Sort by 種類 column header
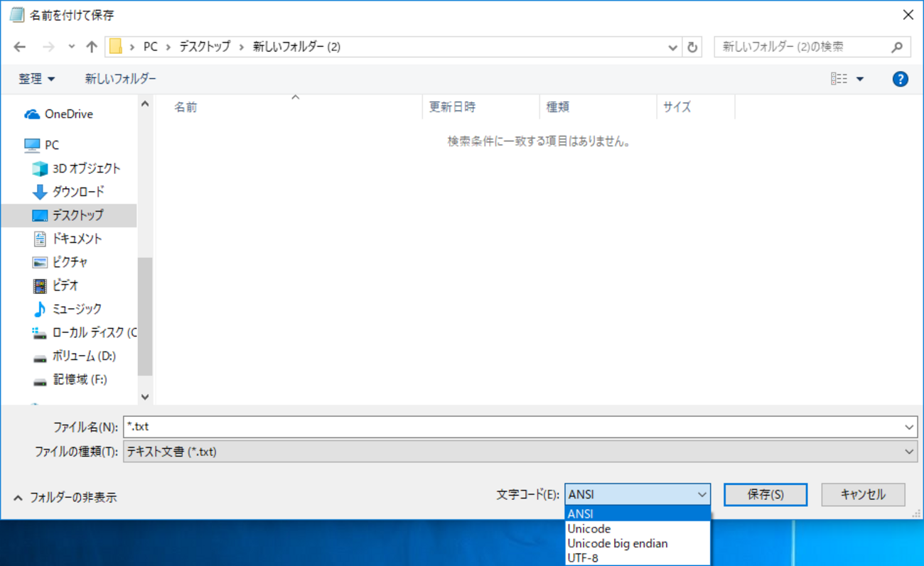The image size is (924, 566). pyautogui.click(x=598, y=107)
